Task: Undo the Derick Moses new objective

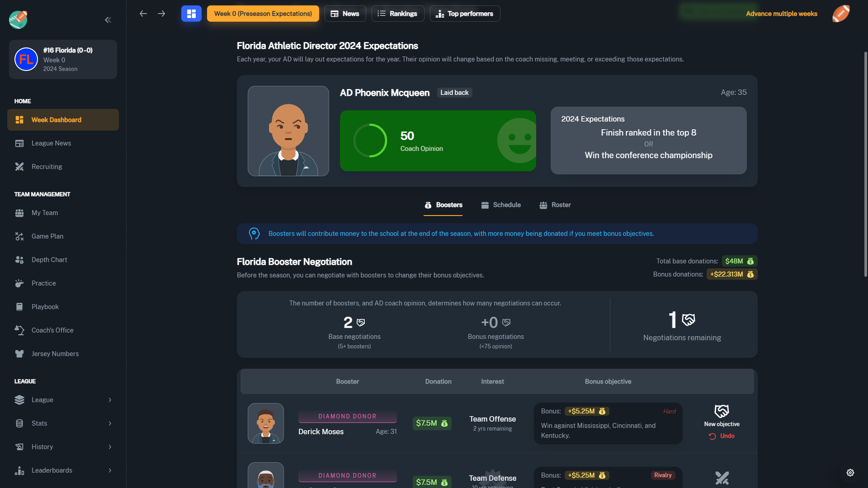Action: click(722, 436)
